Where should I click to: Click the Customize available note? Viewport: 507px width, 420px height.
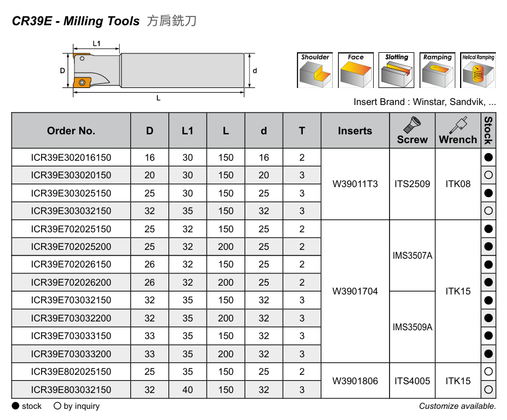457,406
